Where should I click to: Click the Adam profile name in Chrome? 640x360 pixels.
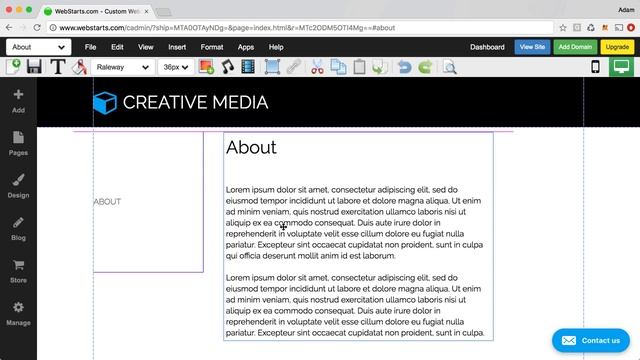point(626,10)
